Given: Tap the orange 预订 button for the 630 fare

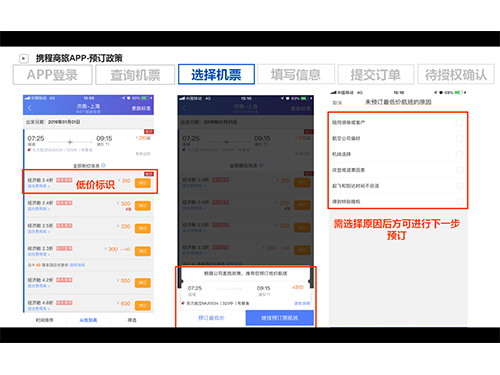Looking at the screenshot, I should coord(143,305).
